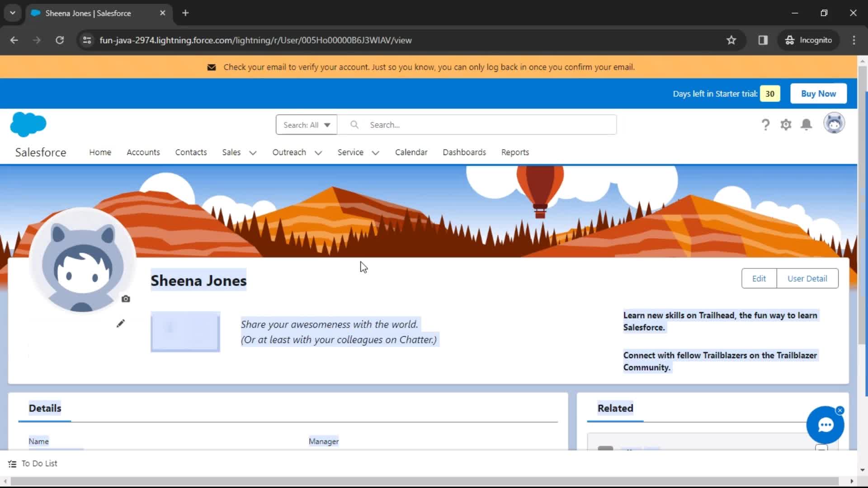Image resolution: width=868 pixels, height=488 pixels.
Task: Click inside the global Search field
Action: (477, 125)
